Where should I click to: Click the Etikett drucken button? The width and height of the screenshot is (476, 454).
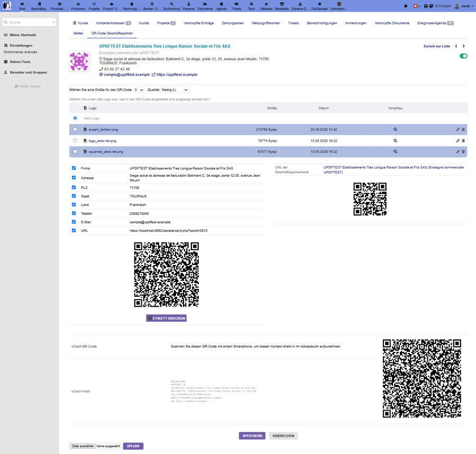pyautogui.click(x=167, y=318)
